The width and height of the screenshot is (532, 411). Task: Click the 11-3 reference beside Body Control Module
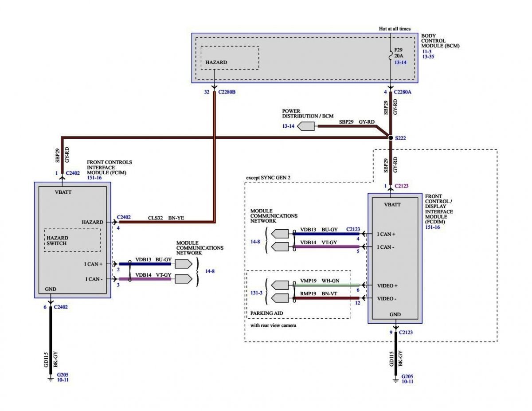pyautogui.click(x=426, y=51)
